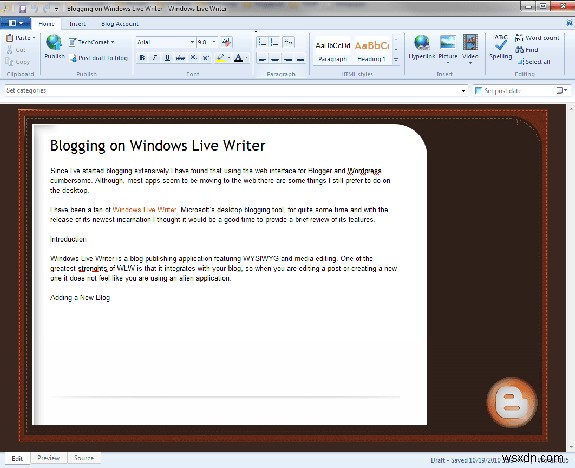The image size is (575, 468).
Task: Click the blockquote icon
Action: coord(289,42)
